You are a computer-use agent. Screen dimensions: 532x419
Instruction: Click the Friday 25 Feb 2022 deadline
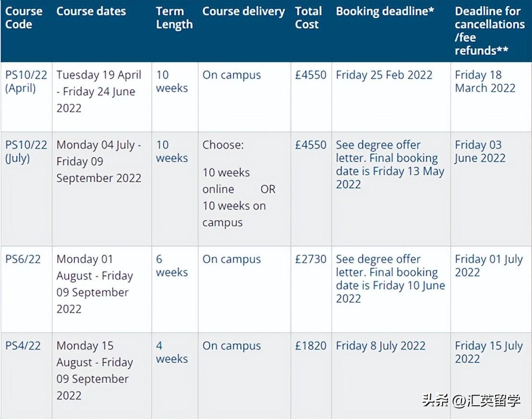tap(384, 75)
